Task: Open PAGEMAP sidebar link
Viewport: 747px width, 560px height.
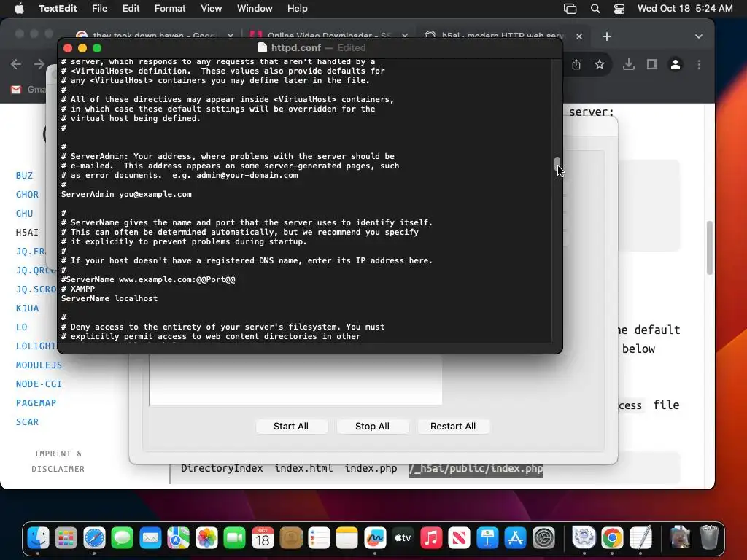Action: coord(36,402)
